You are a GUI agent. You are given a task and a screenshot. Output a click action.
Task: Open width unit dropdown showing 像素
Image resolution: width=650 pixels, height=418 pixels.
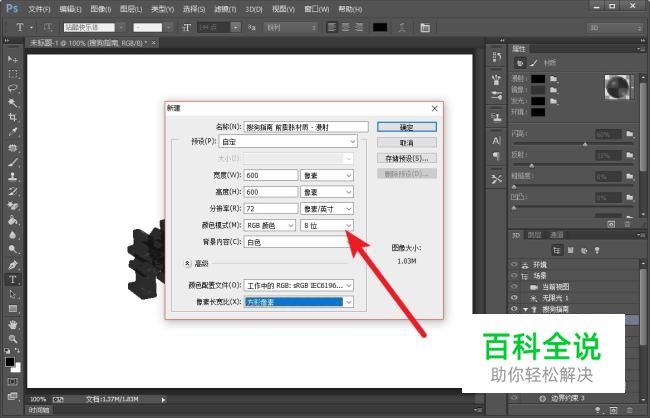click(x=327, y=175)
